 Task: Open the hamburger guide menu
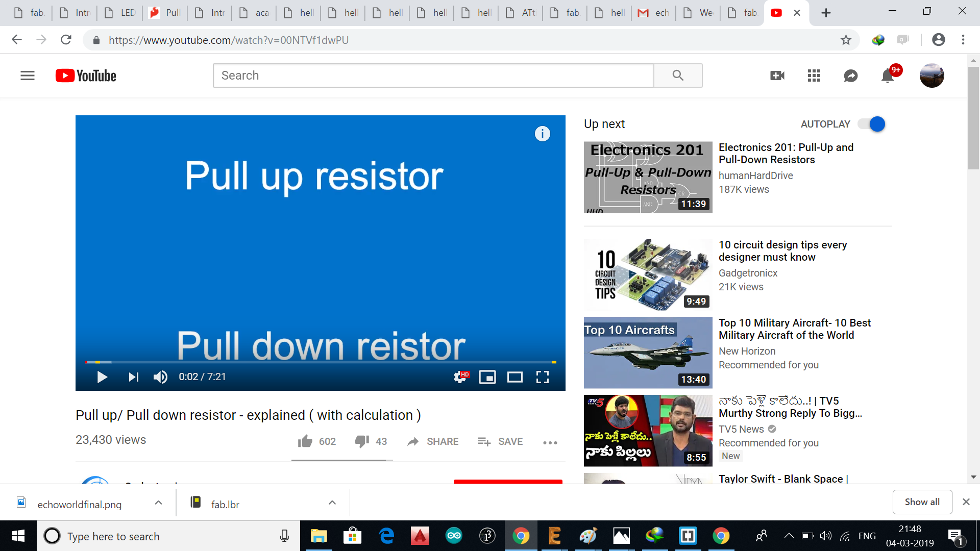(x=28, y=76)
